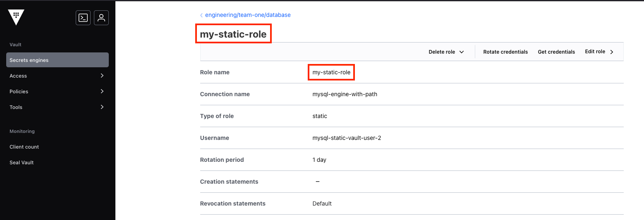Click the Vault logo icon
This screenshot has width=644, height=220.
[x=16, y=17]
